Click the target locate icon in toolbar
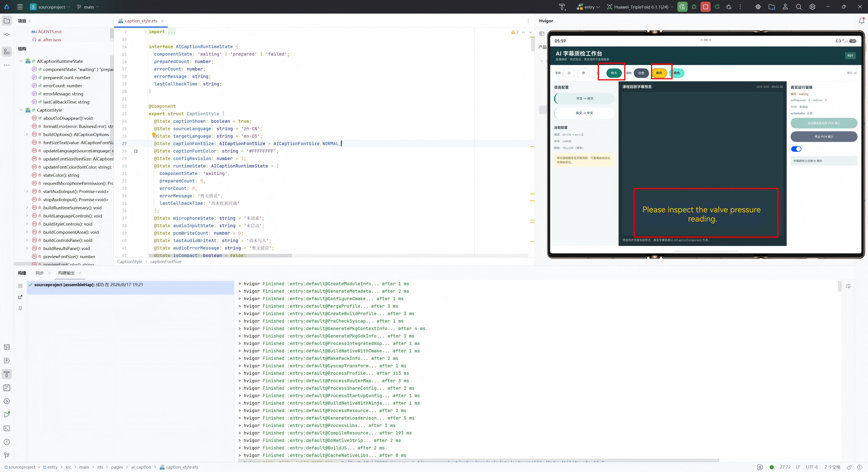This screenshot has width=868, height=472. pyautogui.click(x=758, y=7)
